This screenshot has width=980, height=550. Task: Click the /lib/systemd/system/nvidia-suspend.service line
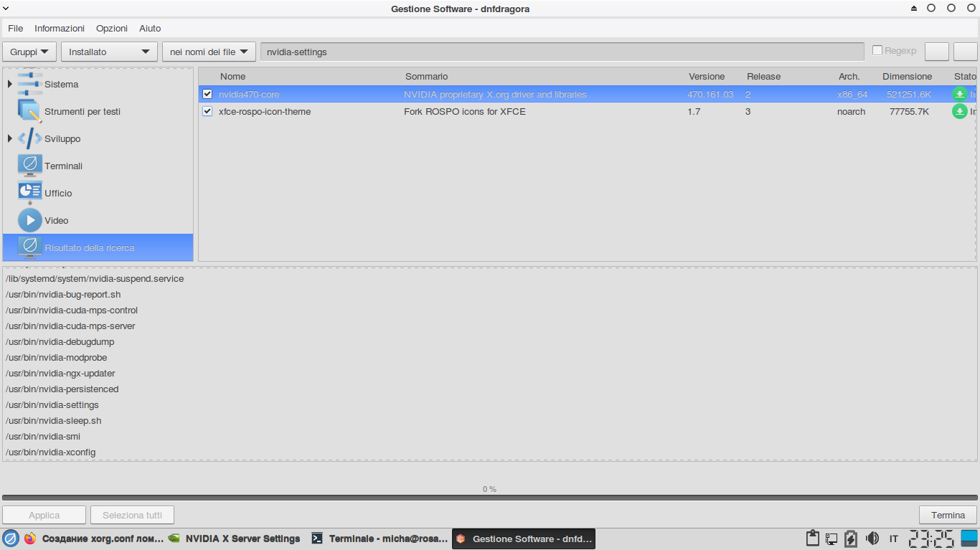pos(95,278)
